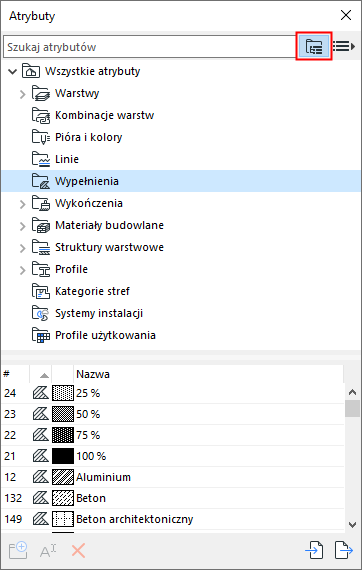Click the Profile użytkowania folder icon
362x570 pixels.
(41, 335)
